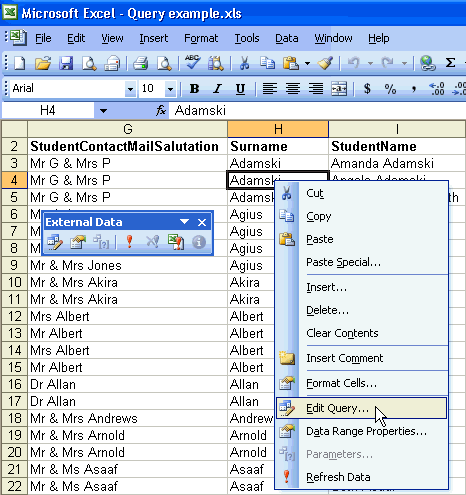Screen dimensions: 466x495
Task: Open the Data menu
Action: (287, 38)
